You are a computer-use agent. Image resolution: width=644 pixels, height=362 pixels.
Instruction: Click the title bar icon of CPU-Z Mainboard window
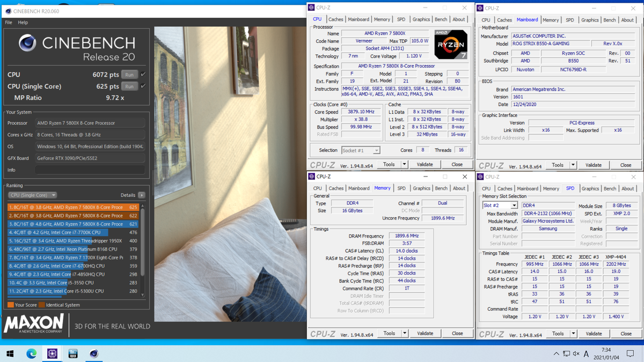click(480, 8)
